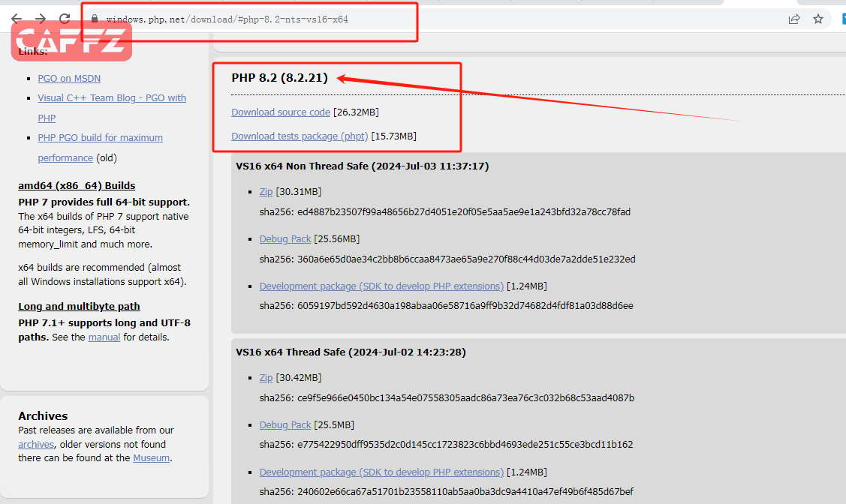Click the address bar URL
The width and height of the screenshot is (846, 504).
[227, 19]
